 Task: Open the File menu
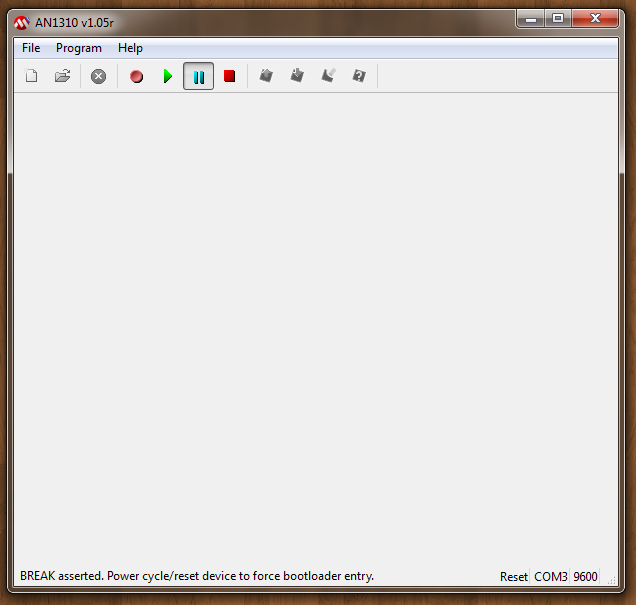[x=31, y=48]
